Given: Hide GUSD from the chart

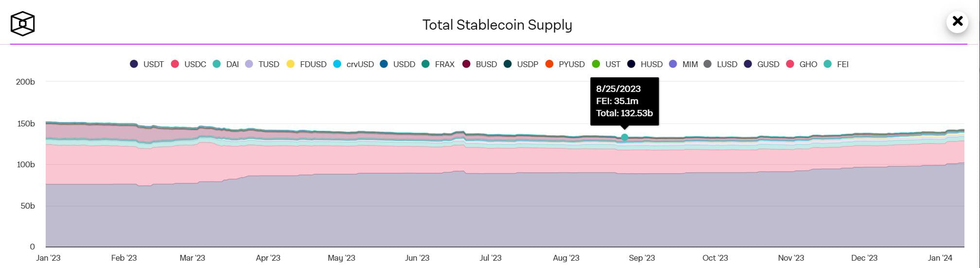Looking at the screenshot, I should (762, 64).
